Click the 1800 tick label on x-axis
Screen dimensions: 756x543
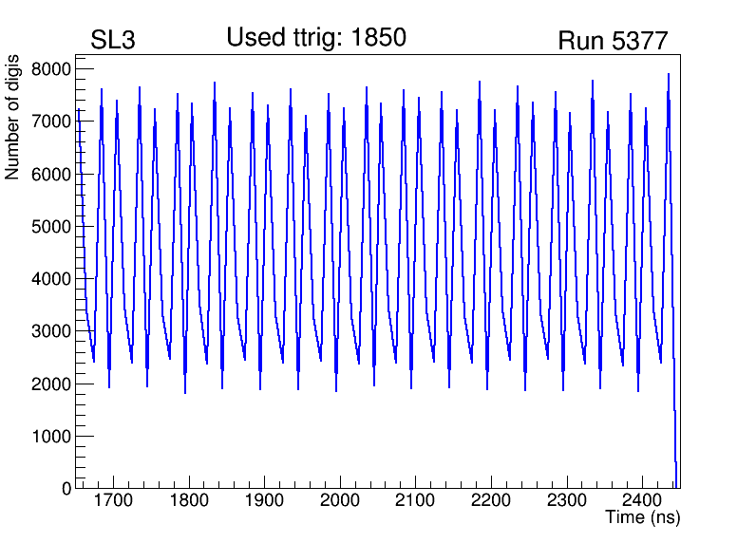coord(189,500)
